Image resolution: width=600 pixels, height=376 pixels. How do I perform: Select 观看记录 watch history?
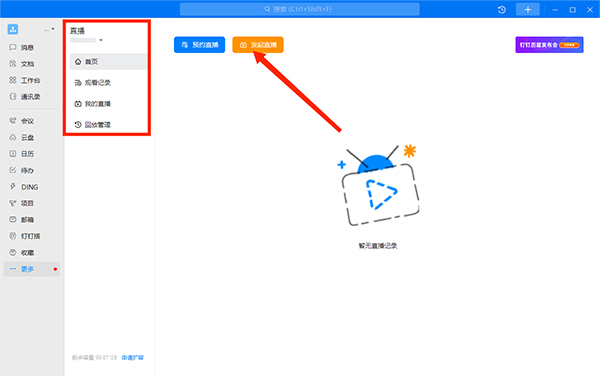coord(108,83)
